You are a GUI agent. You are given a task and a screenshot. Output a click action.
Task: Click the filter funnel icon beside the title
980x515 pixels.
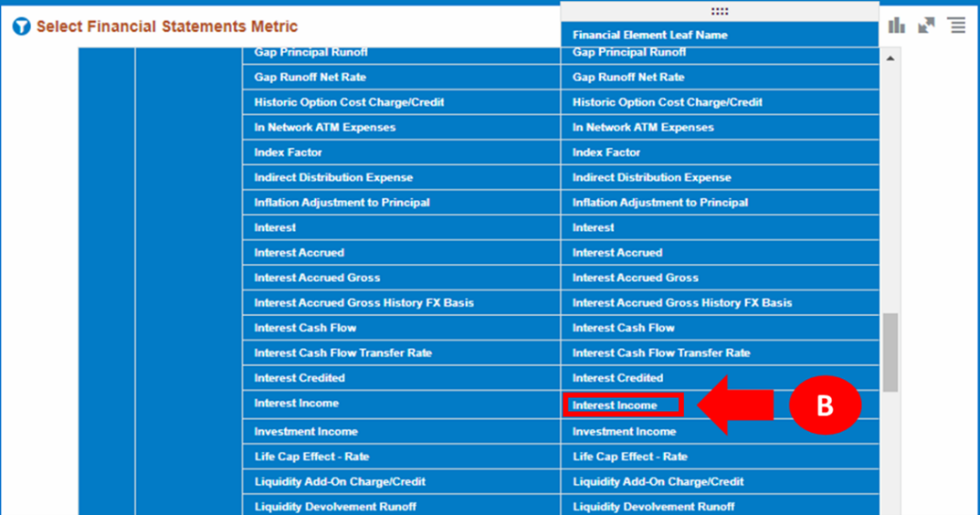coord(21,26)
